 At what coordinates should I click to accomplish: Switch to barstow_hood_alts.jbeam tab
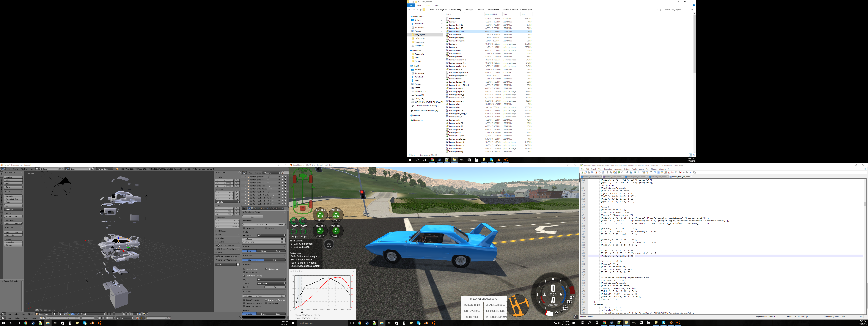pos(636,177)
